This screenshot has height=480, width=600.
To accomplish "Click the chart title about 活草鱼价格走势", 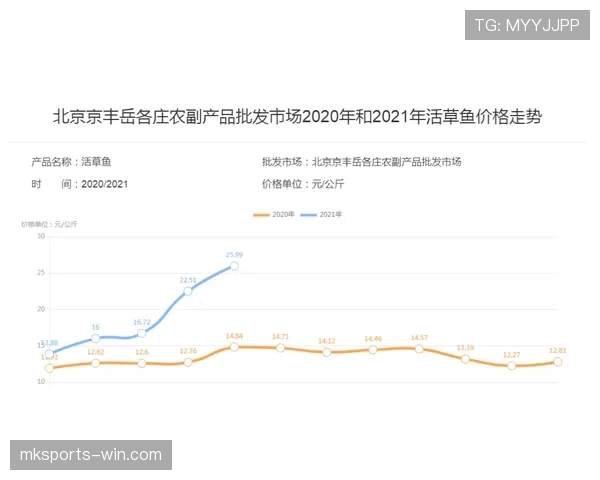I will (297, 117).
